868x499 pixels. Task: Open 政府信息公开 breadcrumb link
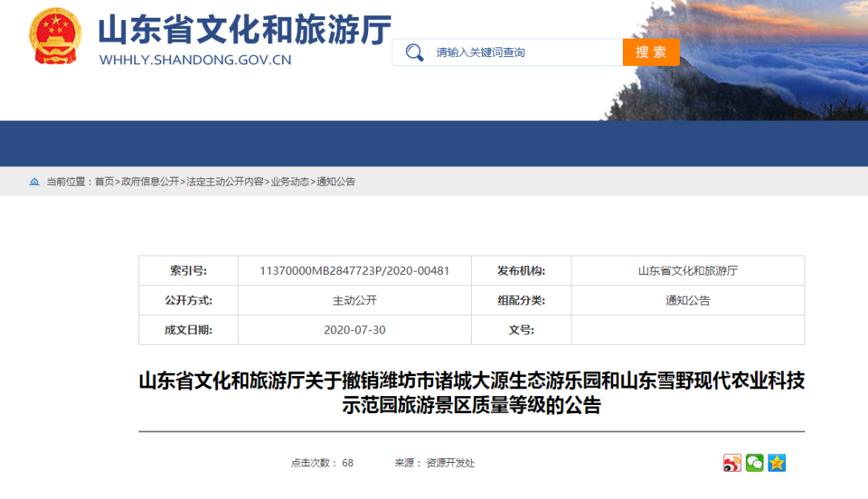point(150,182)
